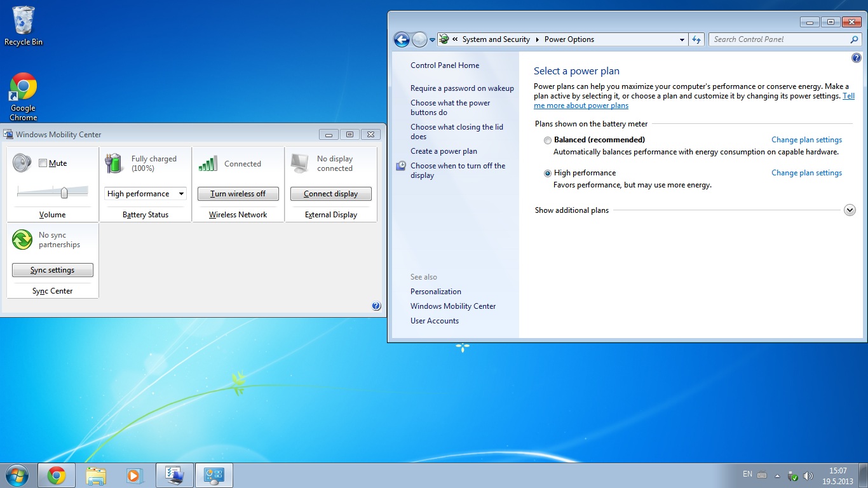868x488 pixels.
Task: Expand the System and Security breadcrumb arrow
Action: click(537, 39)
